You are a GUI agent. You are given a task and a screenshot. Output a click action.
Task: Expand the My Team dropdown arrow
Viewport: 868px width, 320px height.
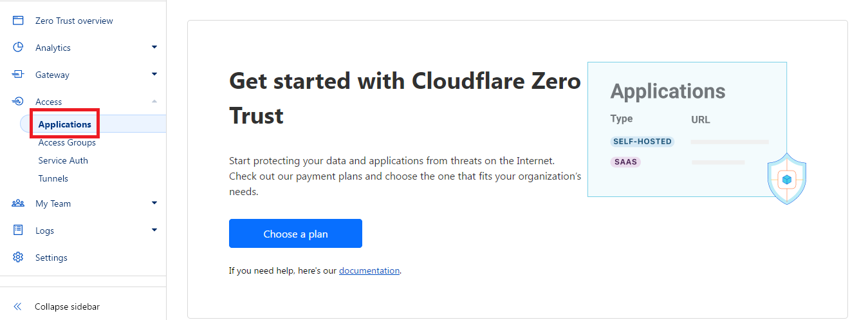154,203
